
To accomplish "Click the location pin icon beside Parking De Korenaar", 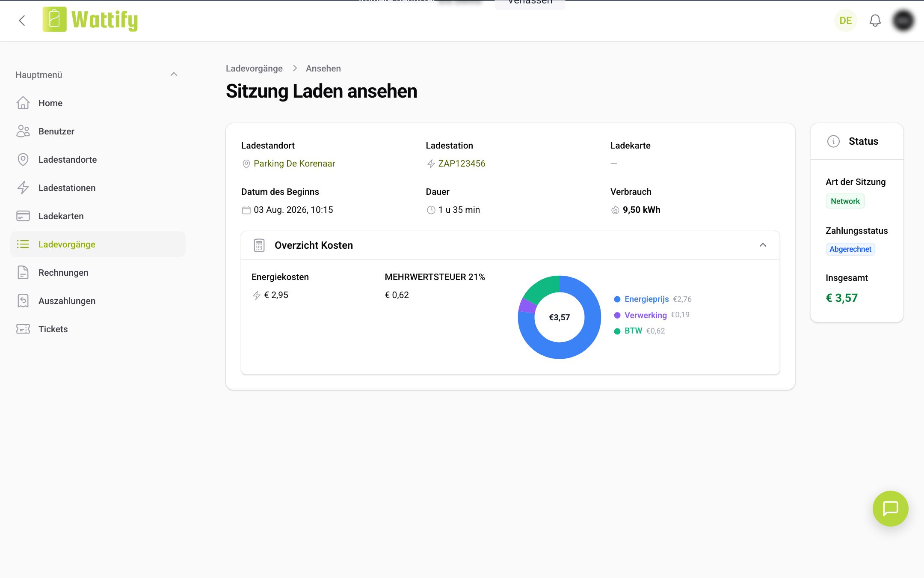I will click(246, 164).
